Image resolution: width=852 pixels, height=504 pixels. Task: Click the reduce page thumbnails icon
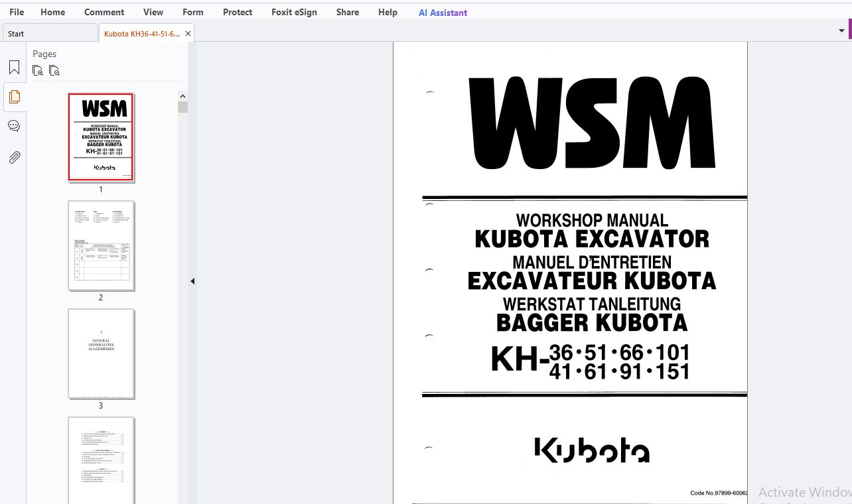coord(54,70)
